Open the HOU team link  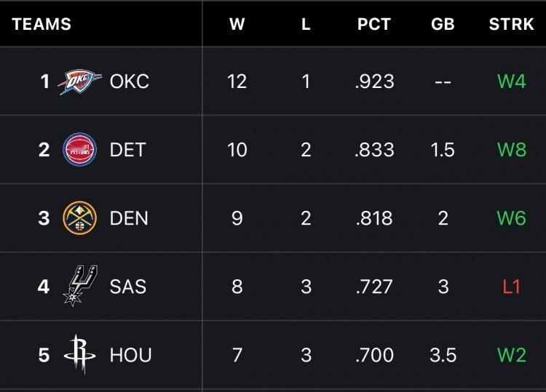[130, 355]
